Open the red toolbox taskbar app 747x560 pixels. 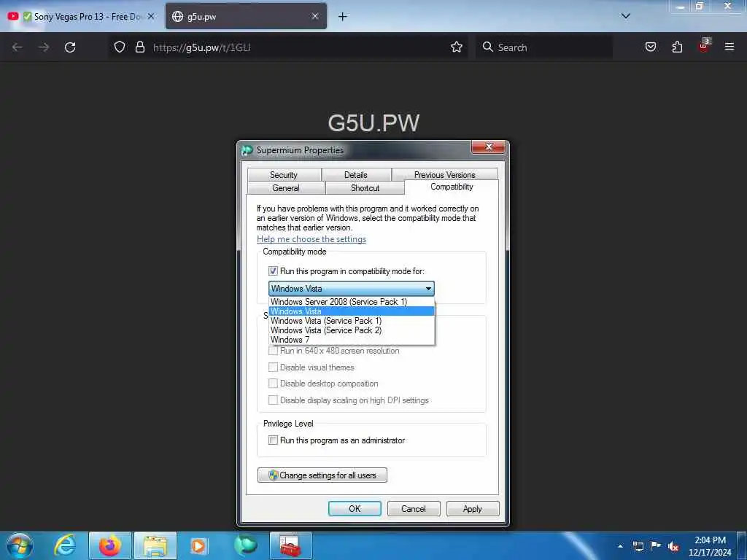click(x=290, y=545)
